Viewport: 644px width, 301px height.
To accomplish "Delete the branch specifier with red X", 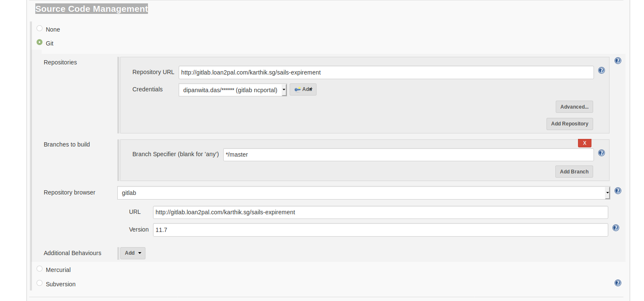I will (584, 143).
